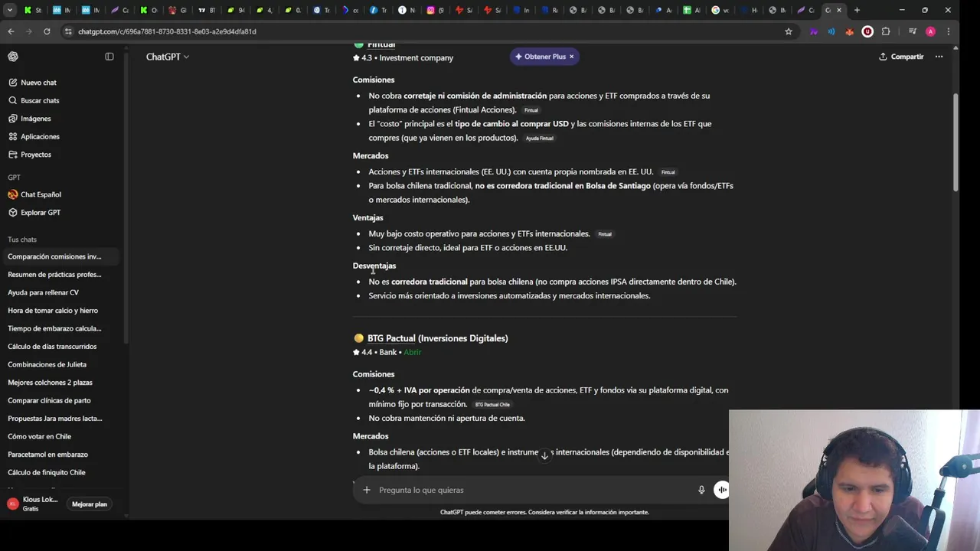
Task: Go back in browser history
Action: coord(11,31)
